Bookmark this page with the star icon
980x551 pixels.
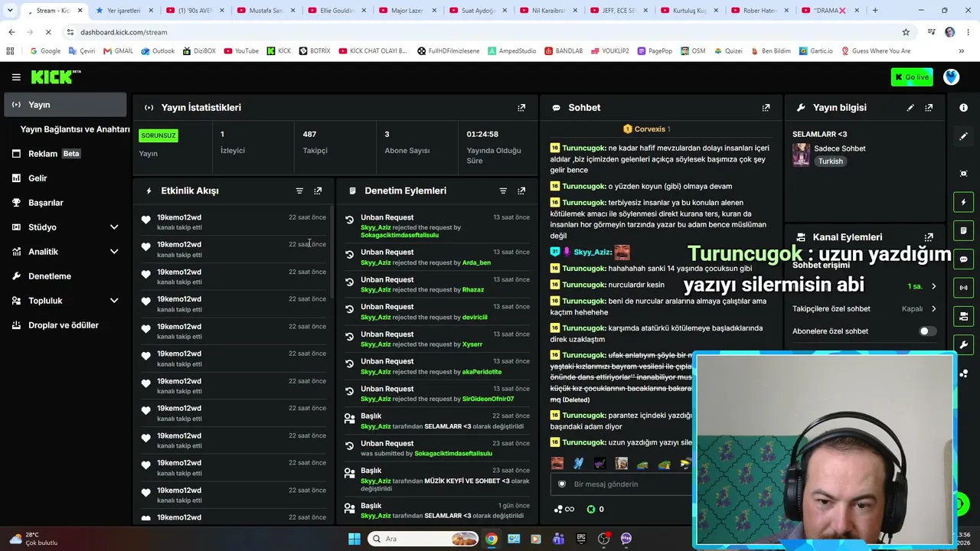coord(906,32)
